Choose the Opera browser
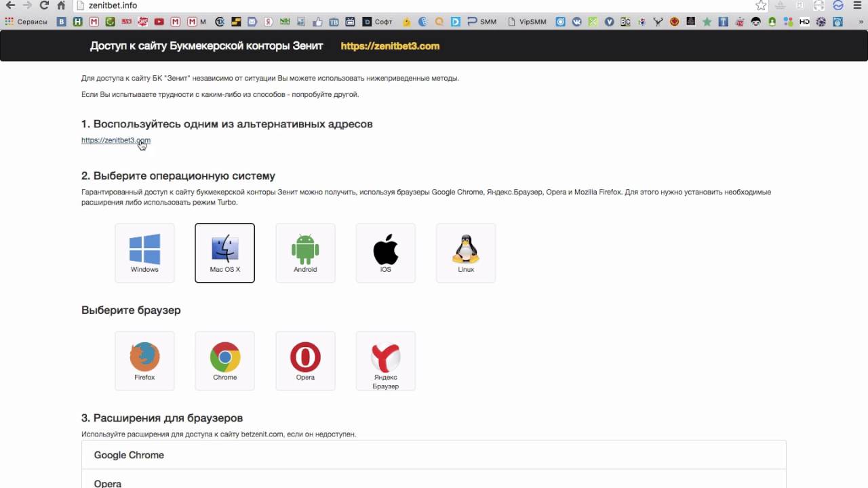 (x=305, y=361)
